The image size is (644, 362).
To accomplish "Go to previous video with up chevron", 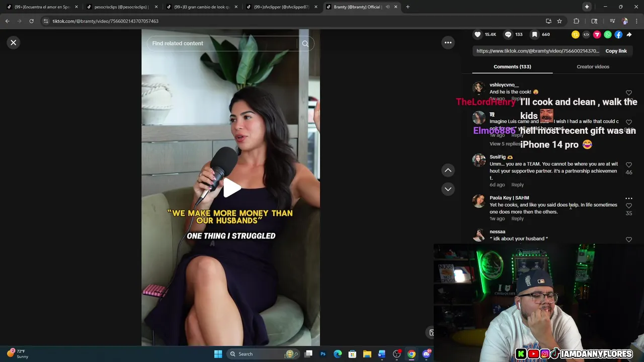I will 448,170.
